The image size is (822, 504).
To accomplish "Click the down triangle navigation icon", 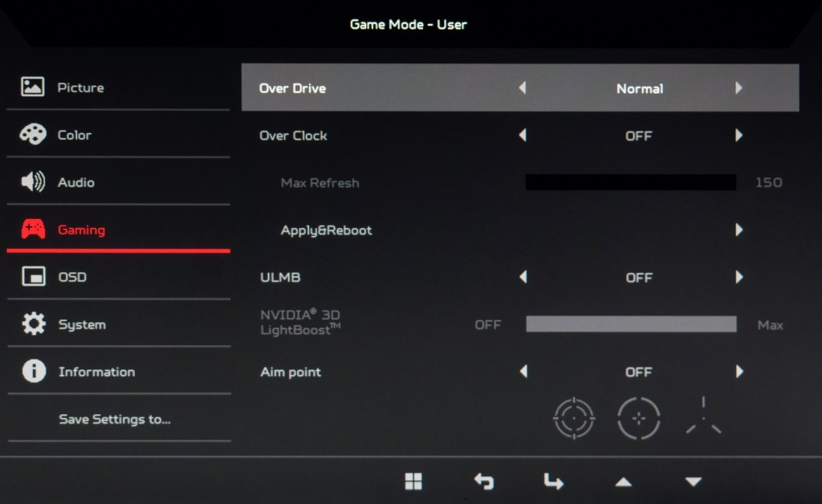I will pyautogui.click(x=693, y=482).
